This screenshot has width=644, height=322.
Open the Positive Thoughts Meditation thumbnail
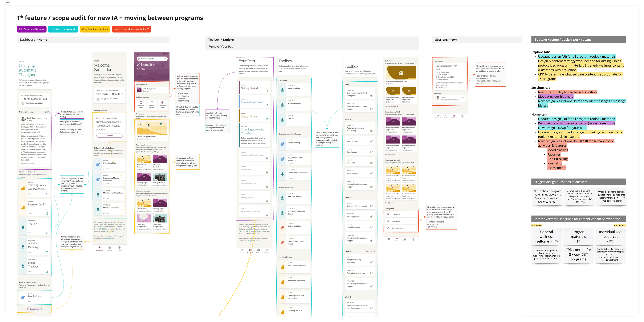[x=152, y=128]
